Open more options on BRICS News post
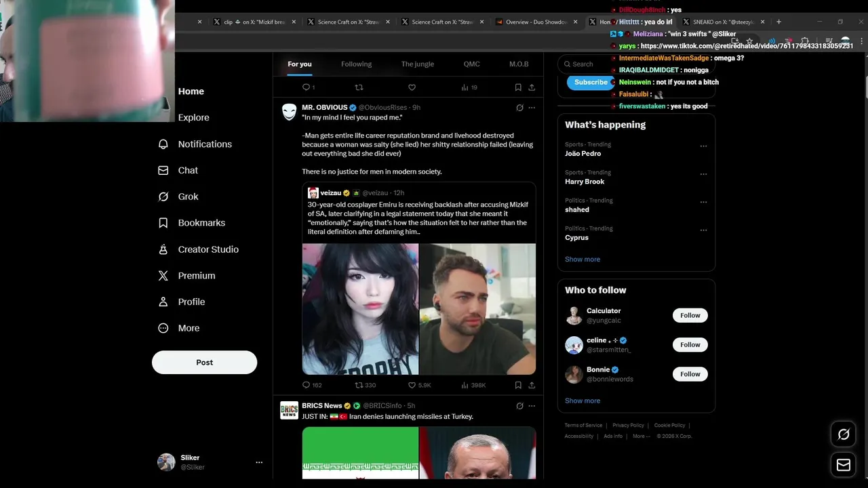 coord(532,406)
